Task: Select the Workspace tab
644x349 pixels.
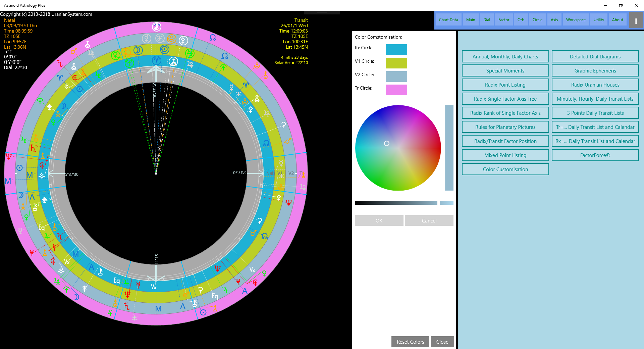Action: tap(576, 20)
